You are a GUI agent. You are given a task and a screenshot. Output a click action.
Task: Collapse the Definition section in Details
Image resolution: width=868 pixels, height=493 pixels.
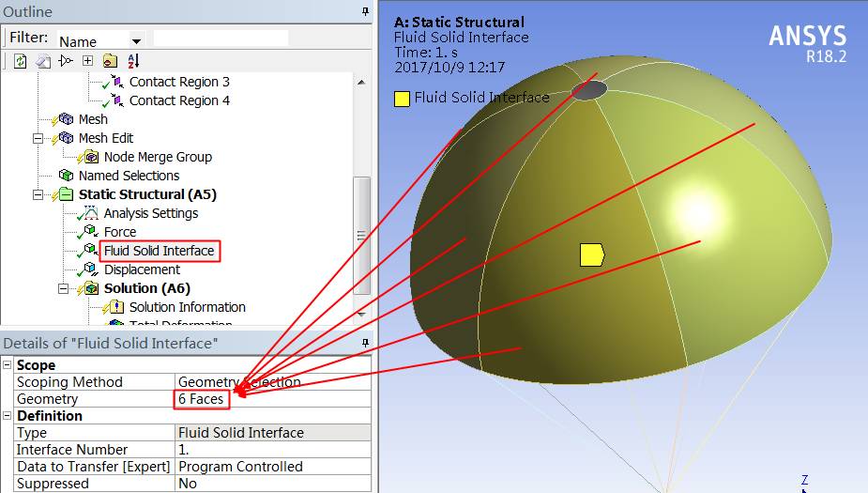tap(8, 415)
